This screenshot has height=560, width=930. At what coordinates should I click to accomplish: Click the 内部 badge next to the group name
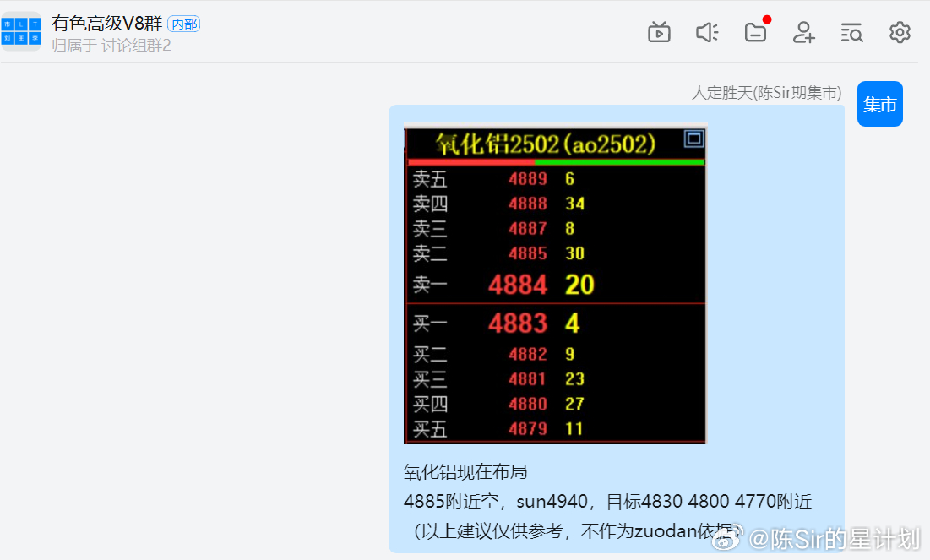[184, 24]
